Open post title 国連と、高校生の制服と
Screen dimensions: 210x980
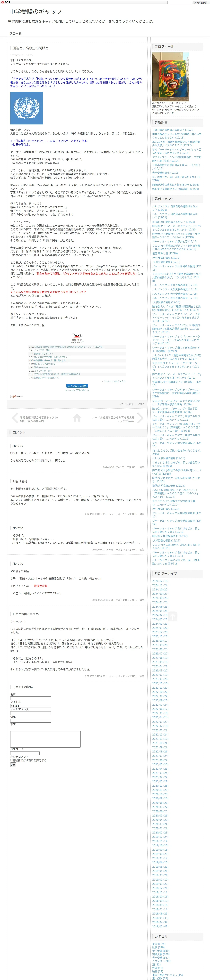(30, 48)
